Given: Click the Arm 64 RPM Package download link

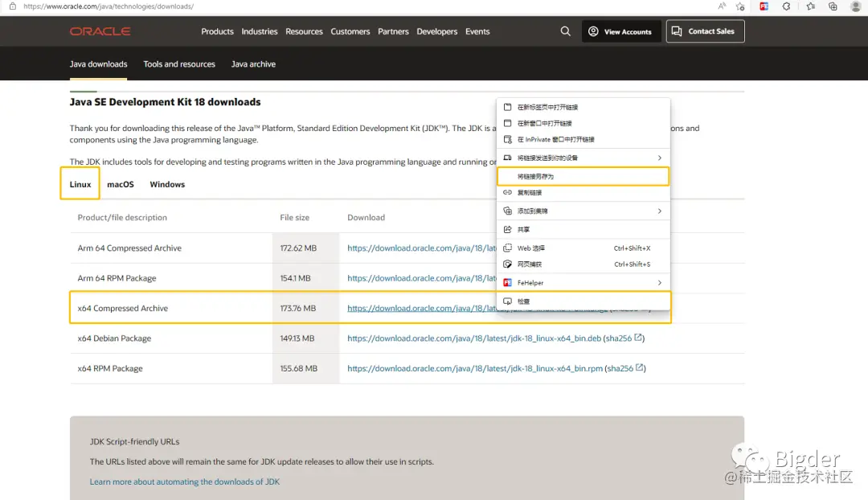Looking at the screenshot, I should pos(422,278).
